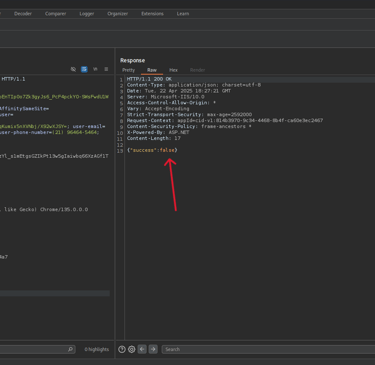The image size is (375, 365).
Task: Click 'AffinitySameSite=' cookie text in request
Action: (x=24, y=109)
